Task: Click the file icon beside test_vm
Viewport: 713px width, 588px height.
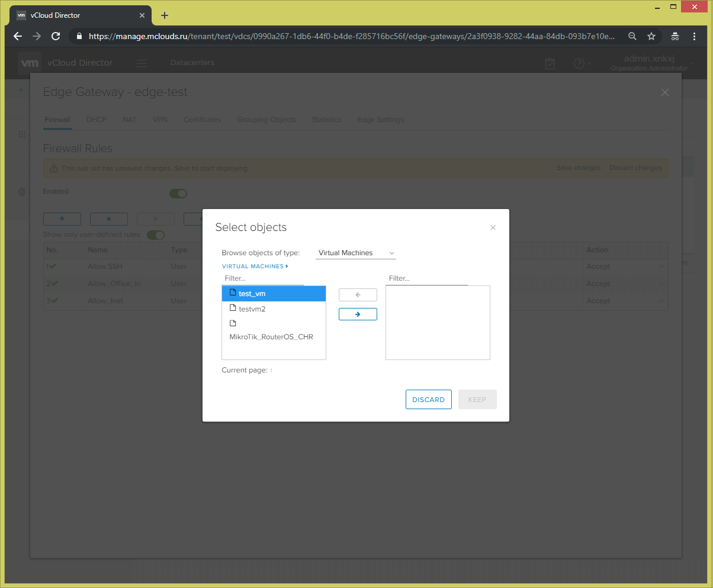Action: (x=233, y=293)
